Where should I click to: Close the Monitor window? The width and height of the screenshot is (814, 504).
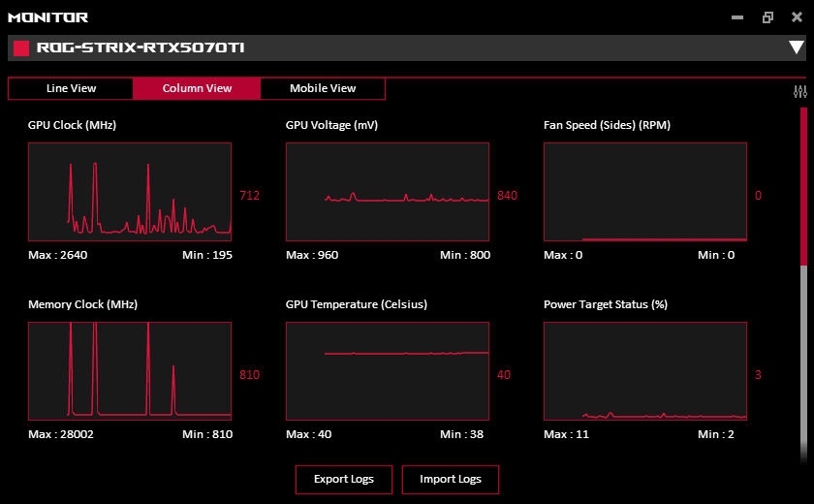(797, 17)
